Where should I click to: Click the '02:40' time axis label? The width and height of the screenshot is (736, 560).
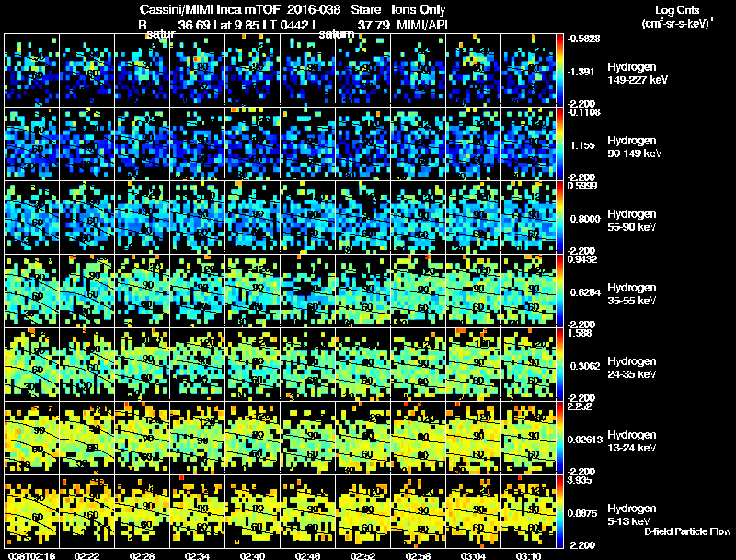tap(252, 555)
